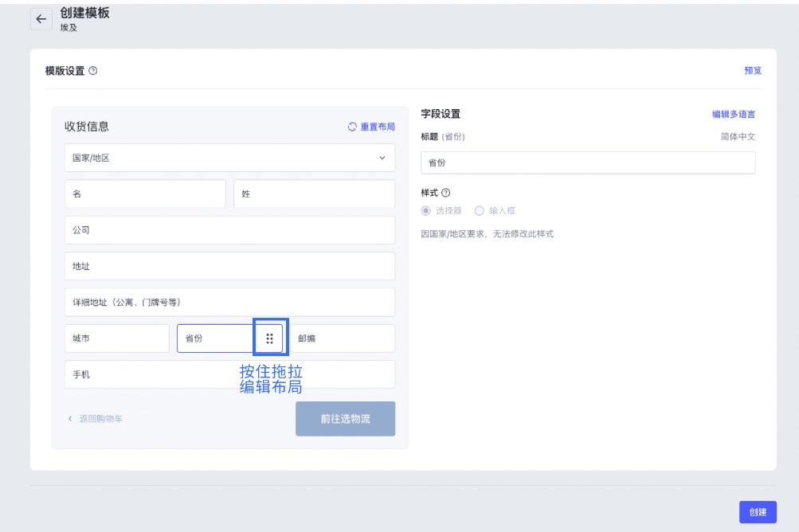The image size is (799, 532).
Task: Click the 标题 input containing 省份
Action: click(587, 162)
